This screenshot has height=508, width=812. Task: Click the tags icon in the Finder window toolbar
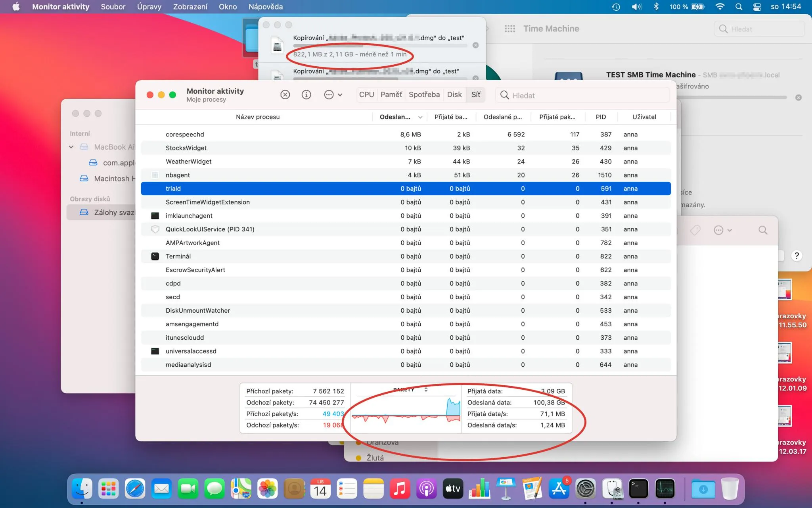click(x=695, y=230)
